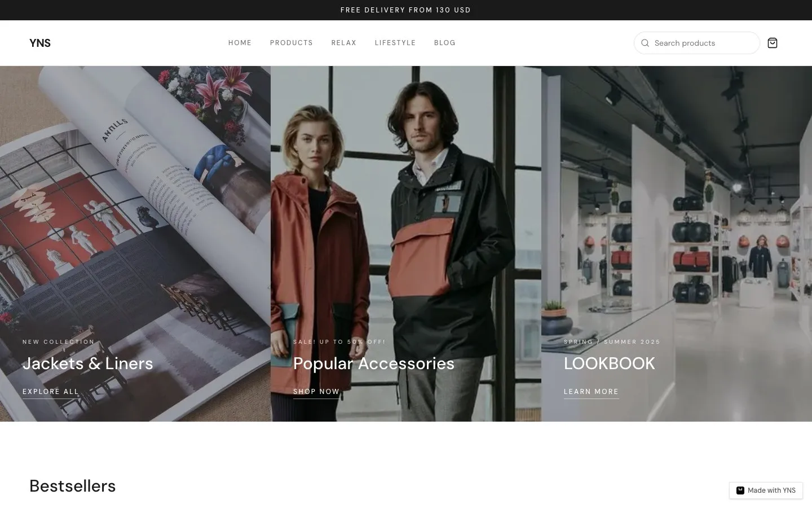
Task: Go to the YNS logo homepage link
Action: (40, 43)
